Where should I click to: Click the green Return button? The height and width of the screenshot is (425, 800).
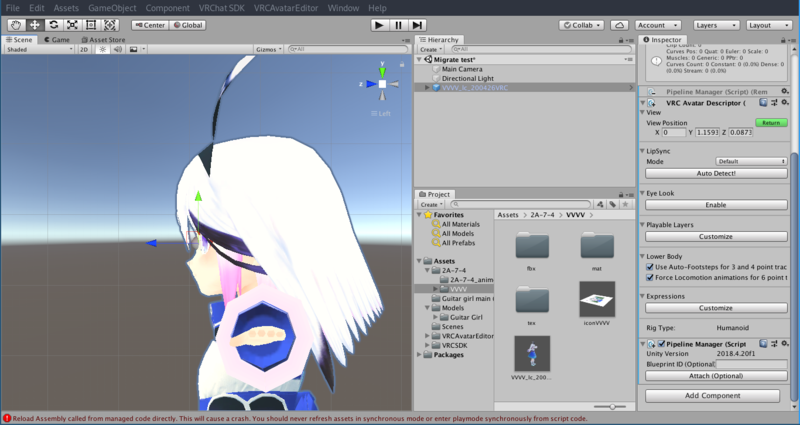pos(771,122)
